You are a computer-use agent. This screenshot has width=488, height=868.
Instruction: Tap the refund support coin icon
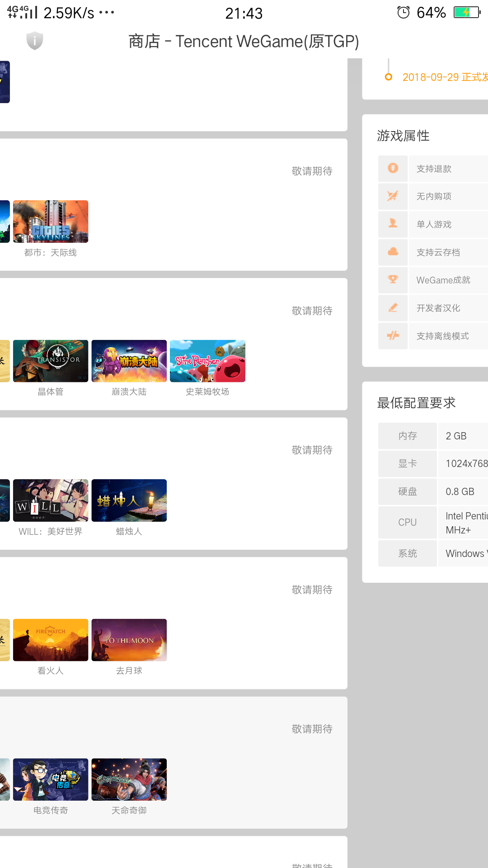[x=393, y=168]
